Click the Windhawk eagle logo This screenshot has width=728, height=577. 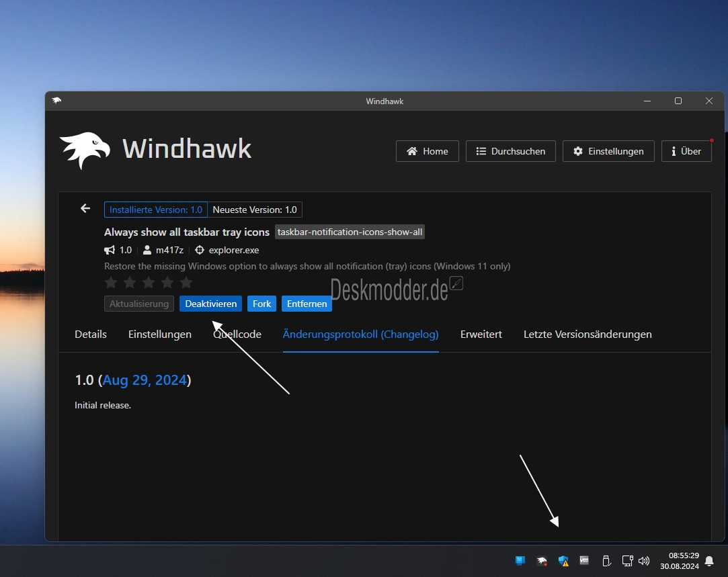coord(85,150)
